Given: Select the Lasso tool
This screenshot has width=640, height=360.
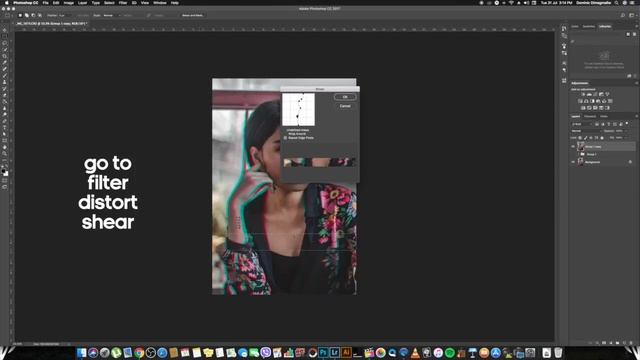Looking at the screenshot, I should (5, 43).
